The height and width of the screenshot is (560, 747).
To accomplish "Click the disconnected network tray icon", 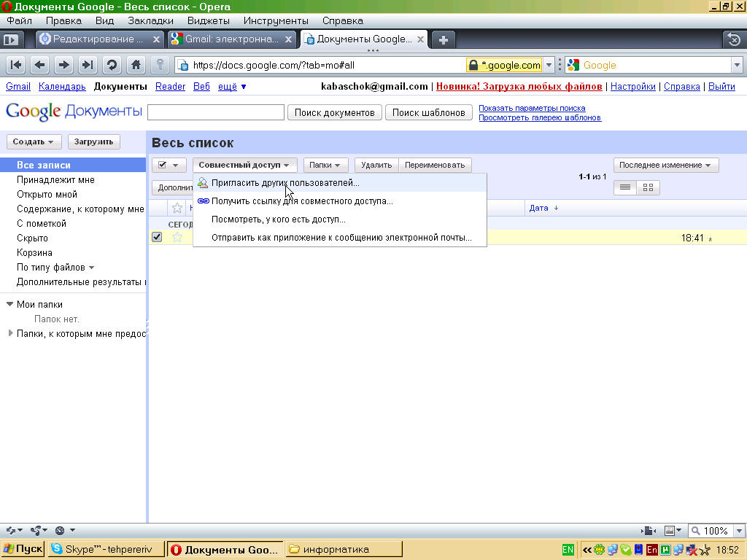I will [x=692, y=550].
